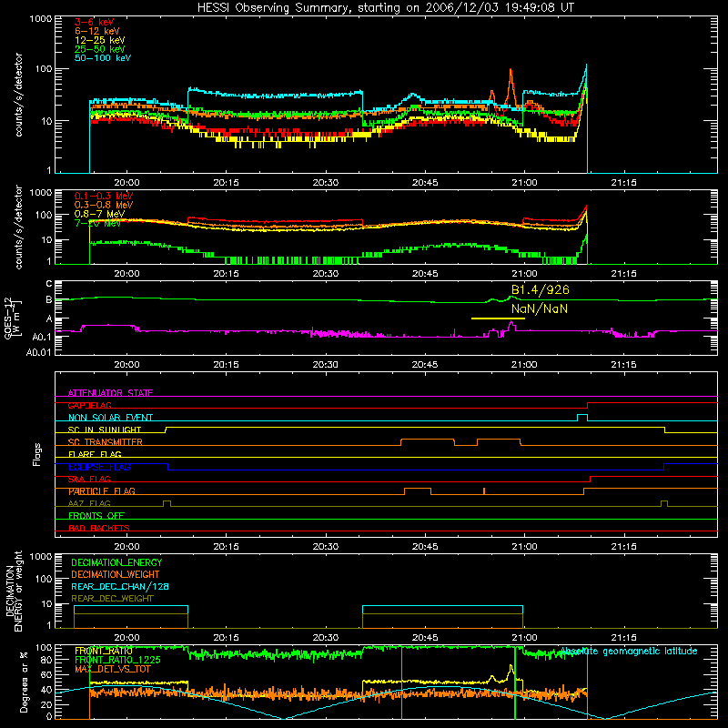Click the HESSI Observing Summary plot title
This screenshot has width=728, height=728.
(386, 7)
